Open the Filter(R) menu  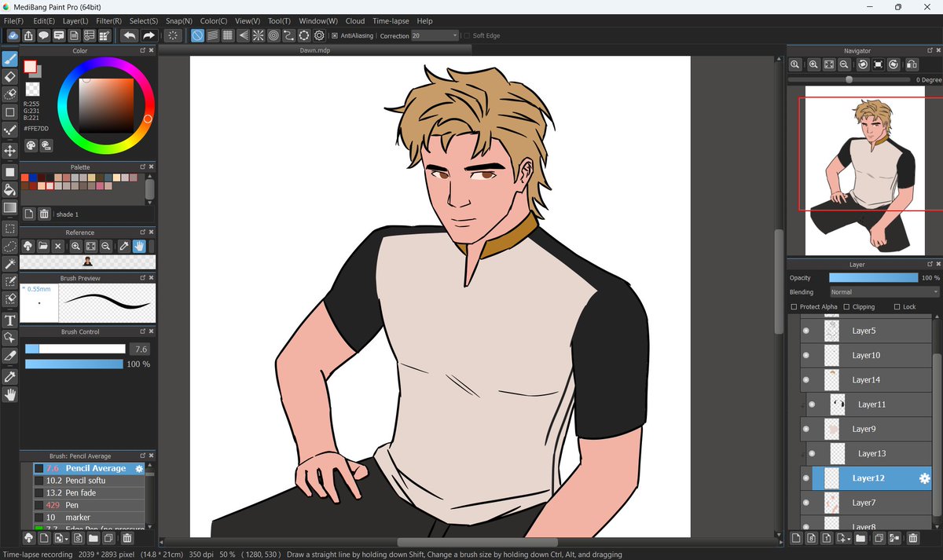108,21
